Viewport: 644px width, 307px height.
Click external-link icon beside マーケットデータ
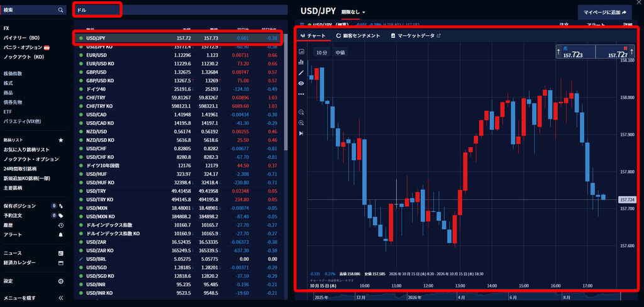click(x=438, y=36)
